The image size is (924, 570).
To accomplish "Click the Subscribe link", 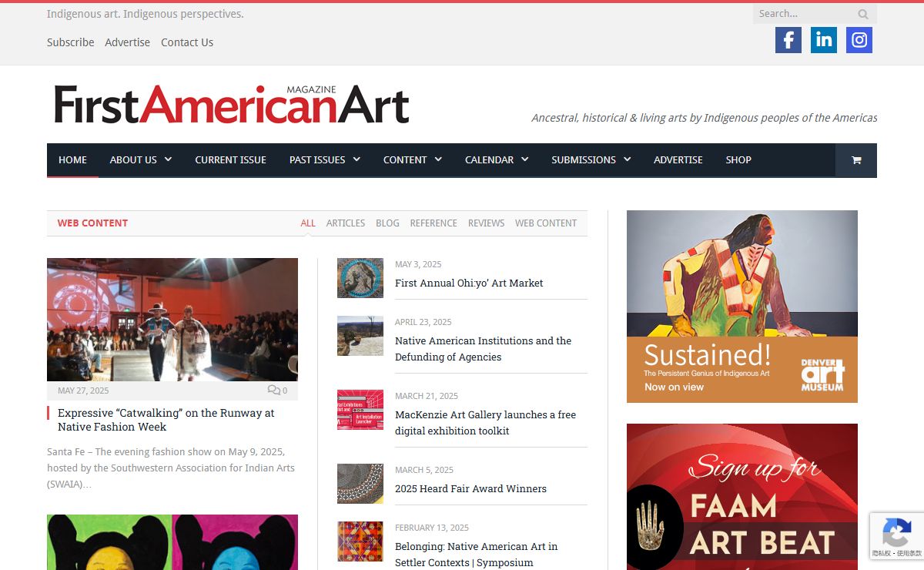I will (70, 42).
